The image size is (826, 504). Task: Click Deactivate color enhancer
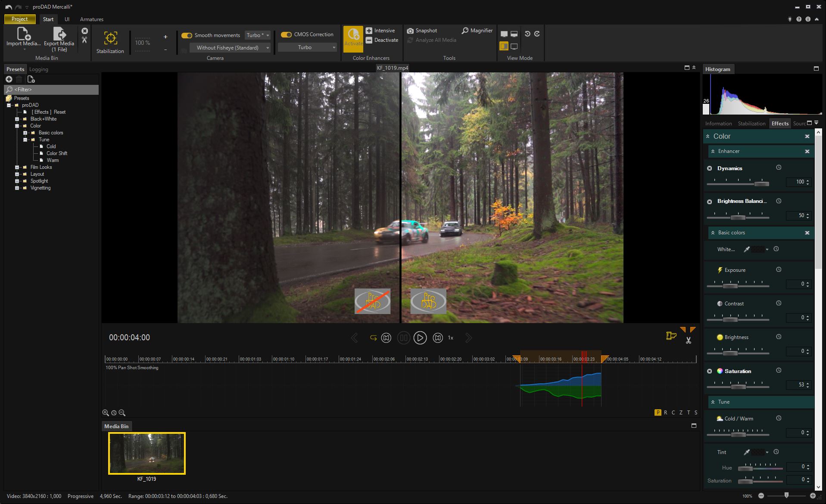coord(382,40)
